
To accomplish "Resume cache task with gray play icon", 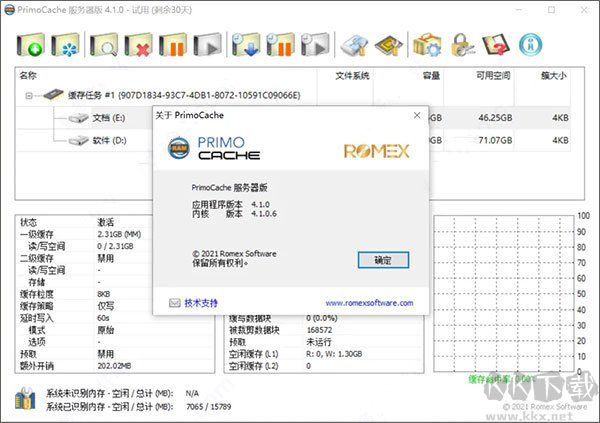I will [207, 45].
